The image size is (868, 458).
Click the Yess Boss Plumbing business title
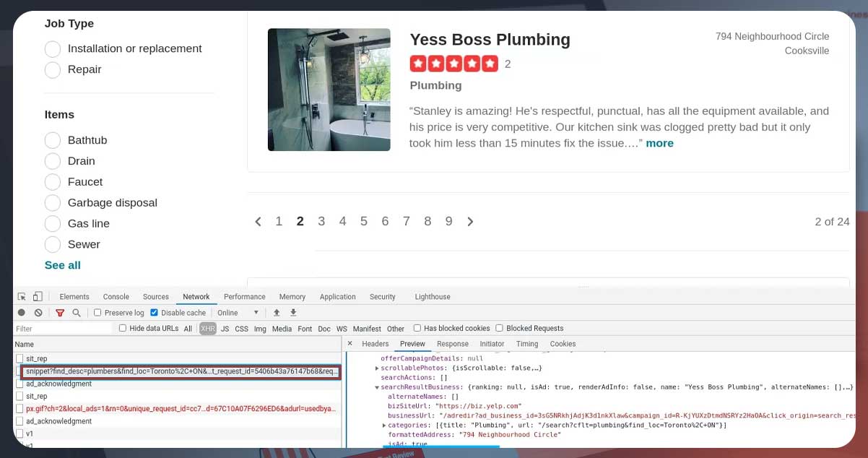point(490,40)
